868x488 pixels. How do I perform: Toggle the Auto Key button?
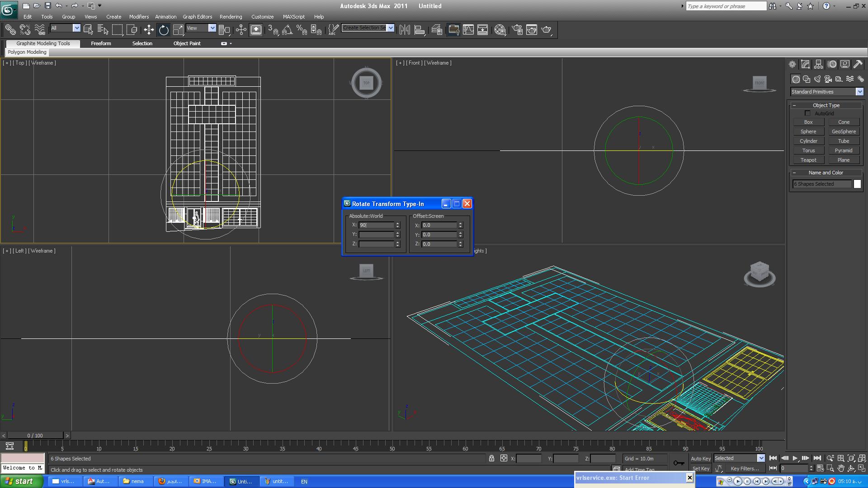[x=700, y=459]
